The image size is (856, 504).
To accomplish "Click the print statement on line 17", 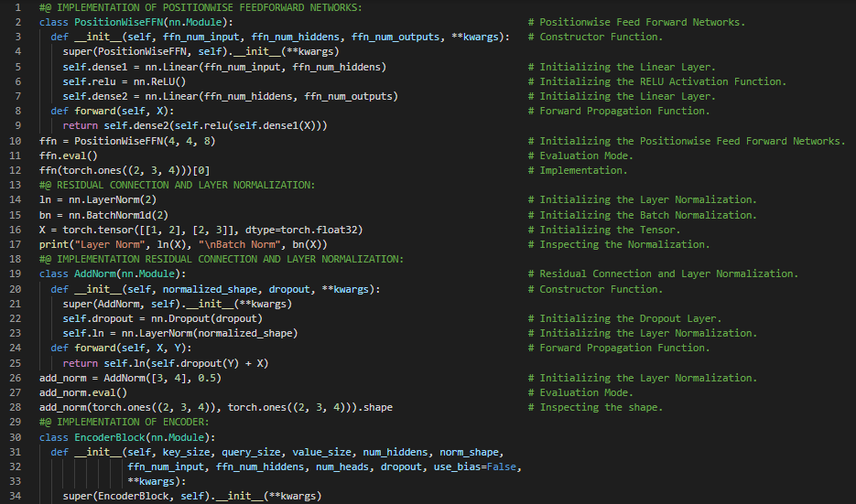I will point(182,244).
